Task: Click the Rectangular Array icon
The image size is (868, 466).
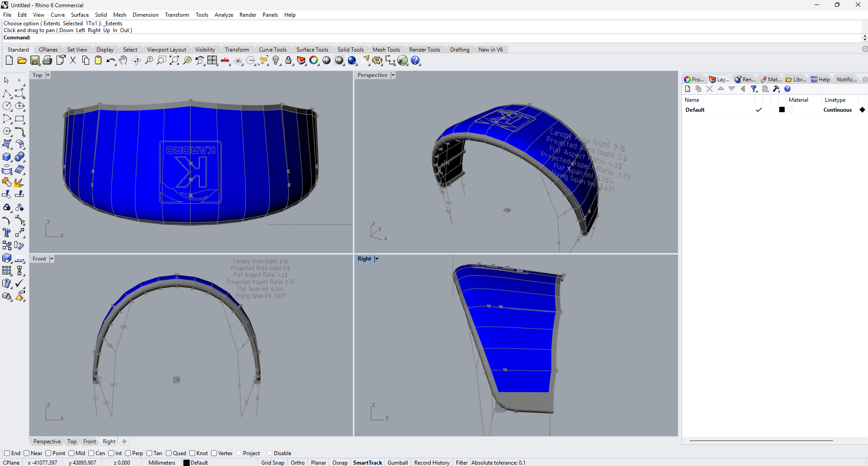Action: 7,271
